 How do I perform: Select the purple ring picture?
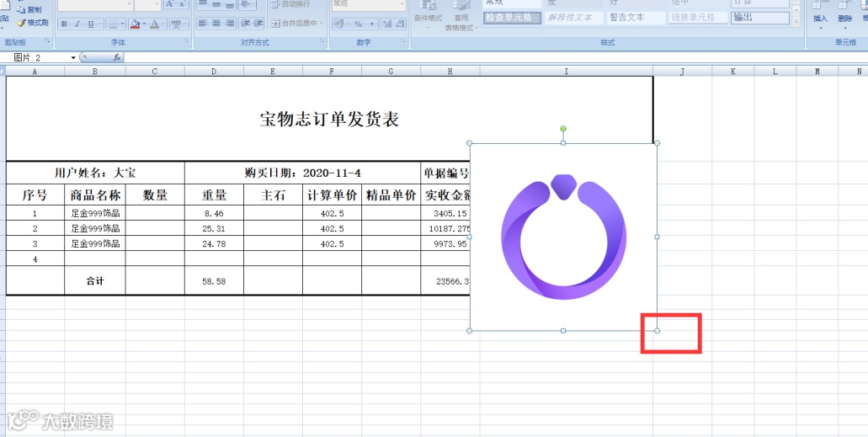(x=563, y=237)
